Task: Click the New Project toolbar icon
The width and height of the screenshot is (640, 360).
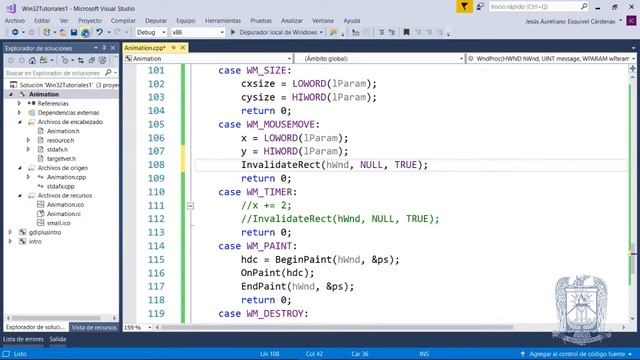Action: [47, 32]
